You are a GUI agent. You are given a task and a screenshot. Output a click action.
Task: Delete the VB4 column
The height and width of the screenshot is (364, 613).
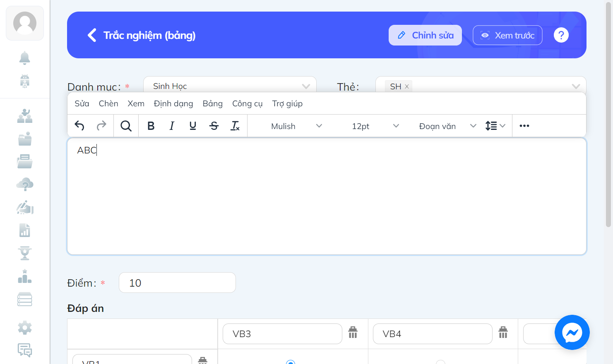pyautogui.click(x=503, y=333)
